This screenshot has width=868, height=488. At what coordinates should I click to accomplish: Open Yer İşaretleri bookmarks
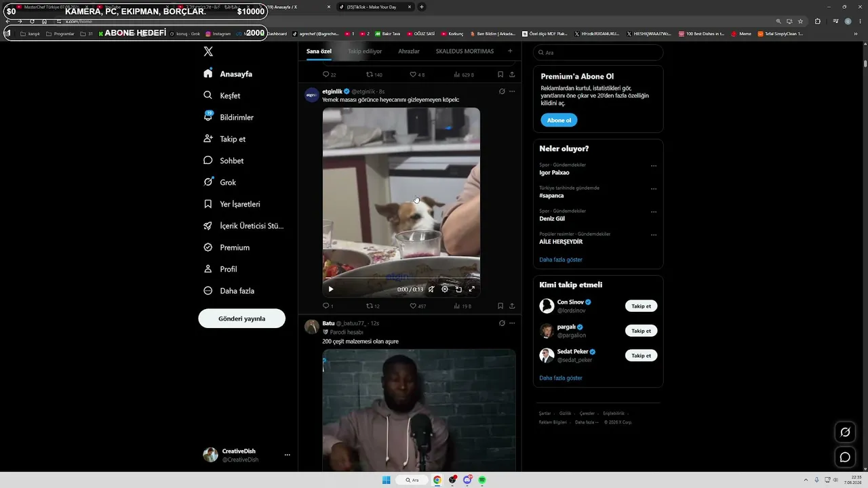tap(231, 204)
